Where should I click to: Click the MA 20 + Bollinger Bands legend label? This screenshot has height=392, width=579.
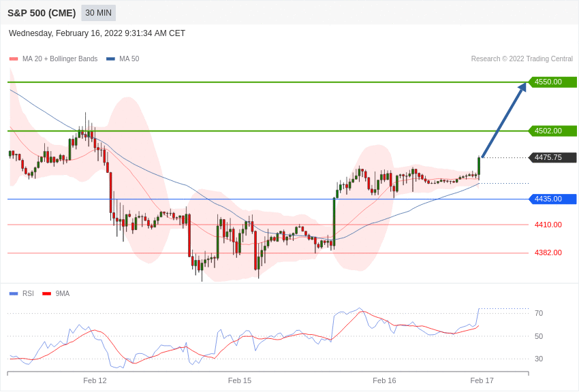coord(60,59)
